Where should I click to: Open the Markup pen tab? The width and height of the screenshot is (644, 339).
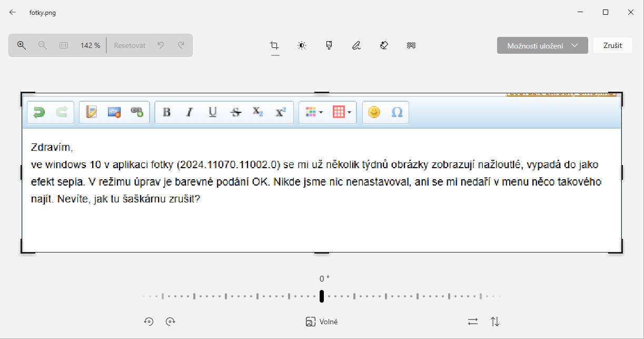pyautogui.click(x=356, y=45)
